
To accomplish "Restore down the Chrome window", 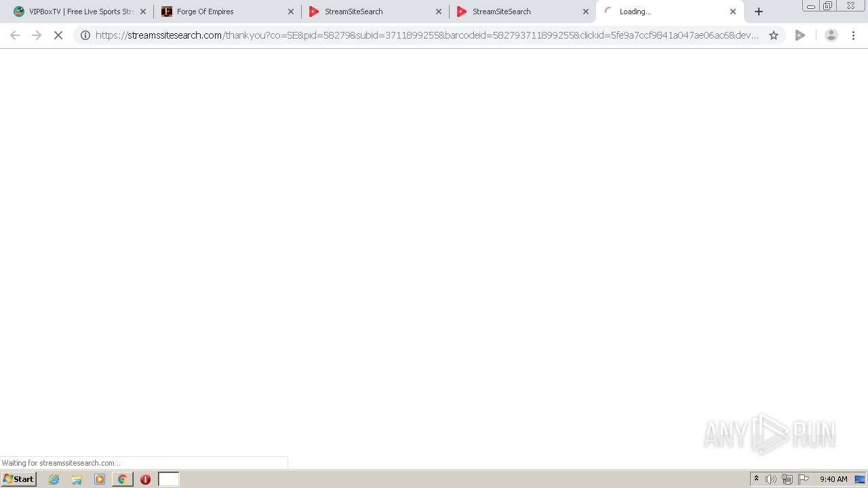I will 828,6.
